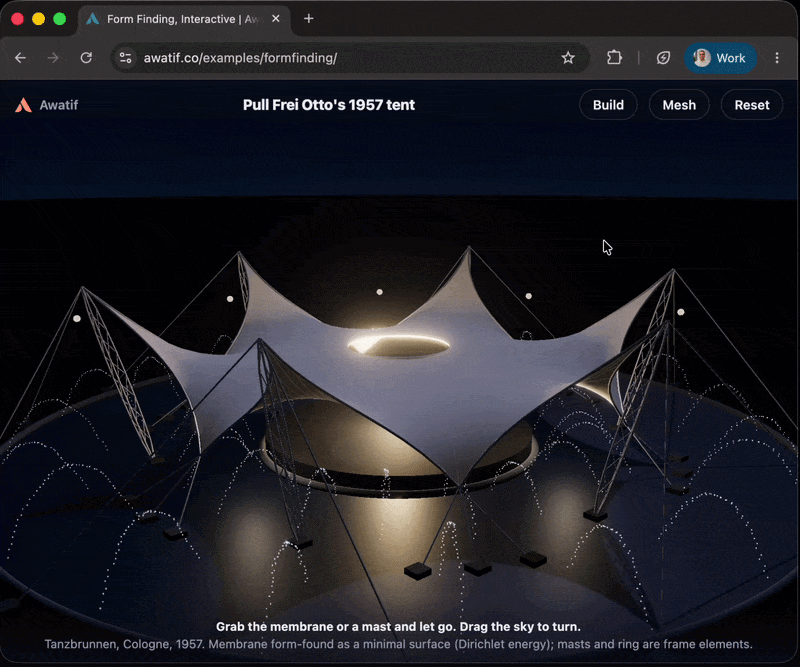This screenshot has height=667, width=800.
Task: Click 'Pull Frei Otto's 1957 tent' heading
Action: pyautogui.click(x=329, y=105)
